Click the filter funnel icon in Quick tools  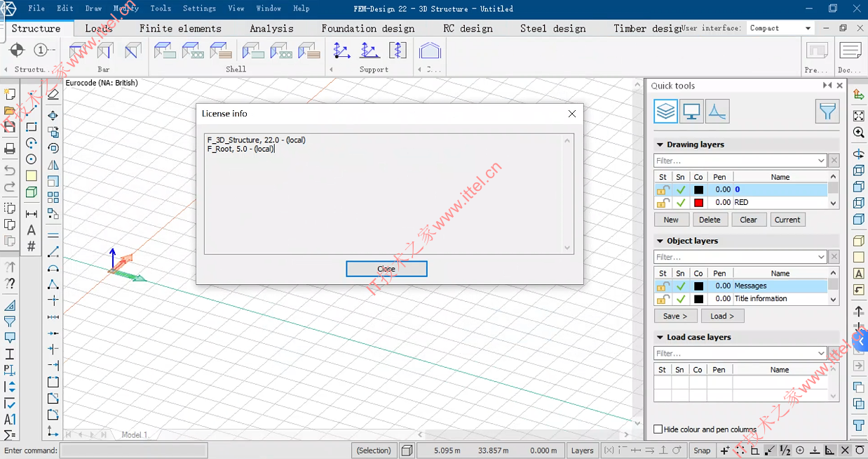pos(827,111)
